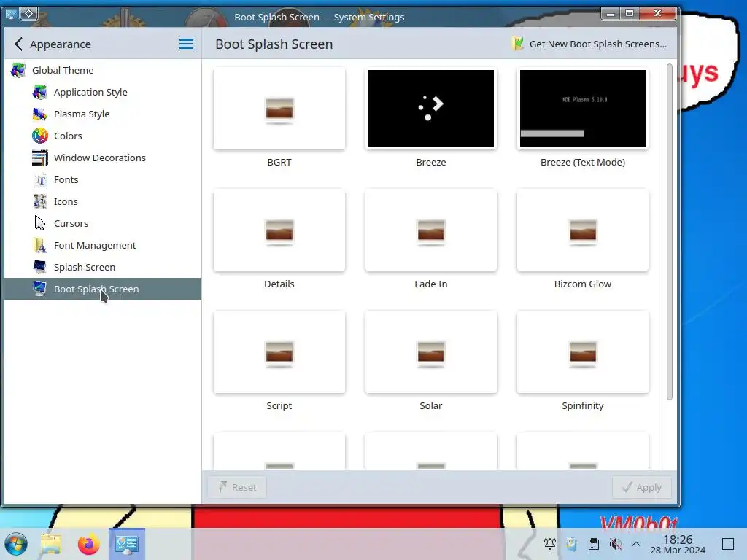Click the Colors label in sidebar
The height and width of the screenshot is (560, 747).
[x=68, y=136]
